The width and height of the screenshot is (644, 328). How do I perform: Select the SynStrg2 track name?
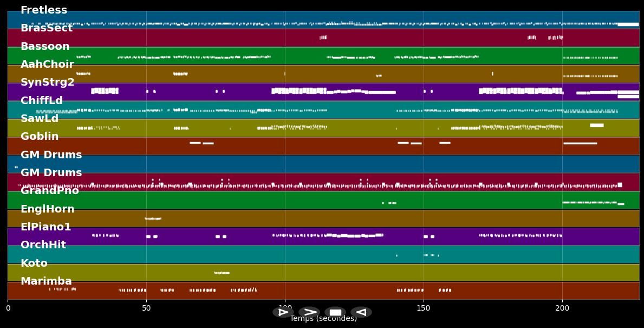pos(47,82)
